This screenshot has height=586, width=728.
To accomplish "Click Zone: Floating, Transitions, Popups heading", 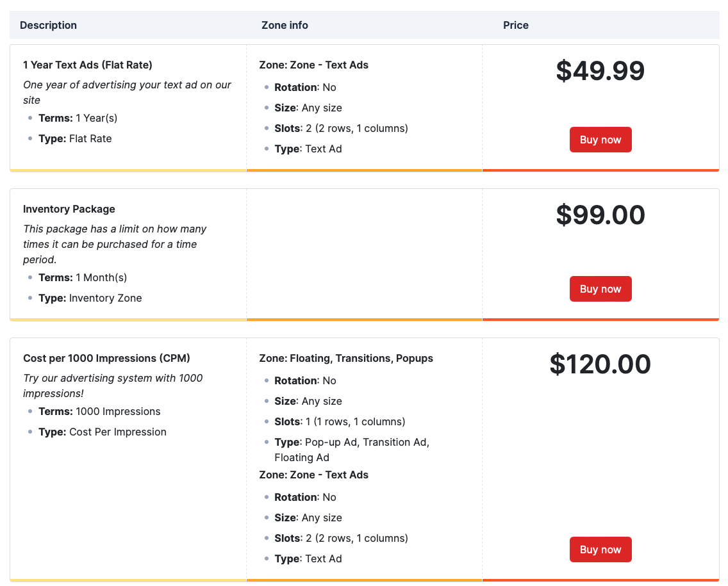I will [346, 358].
